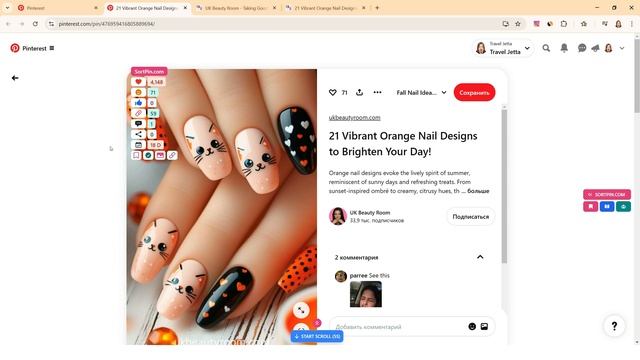Screen dimensions: 640x360
Task: Open the Pinterest search magnifier icon
Action: point(546,48)
